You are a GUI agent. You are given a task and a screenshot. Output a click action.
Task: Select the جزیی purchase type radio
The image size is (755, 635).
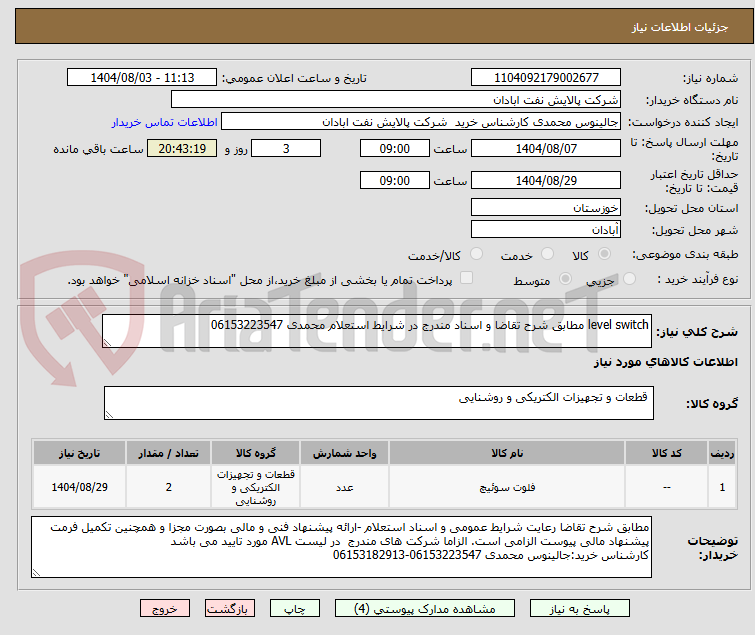coord(629,279)
